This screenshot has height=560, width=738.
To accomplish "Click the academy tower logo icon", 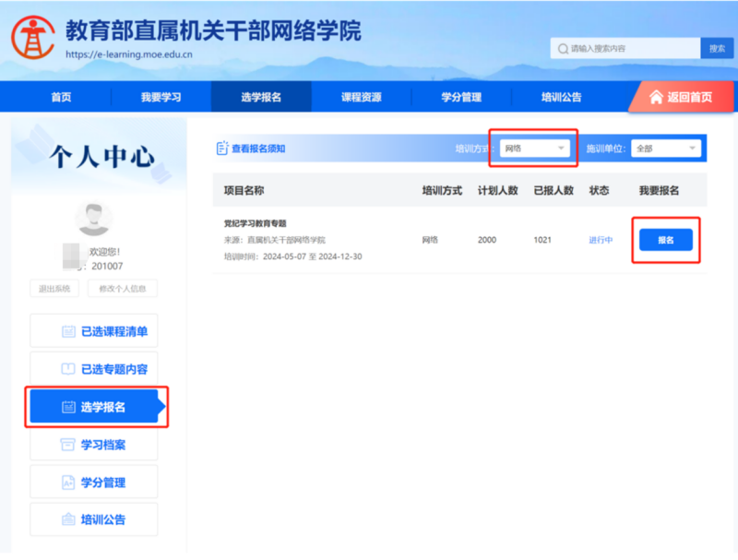I will (x=32, y=37).
